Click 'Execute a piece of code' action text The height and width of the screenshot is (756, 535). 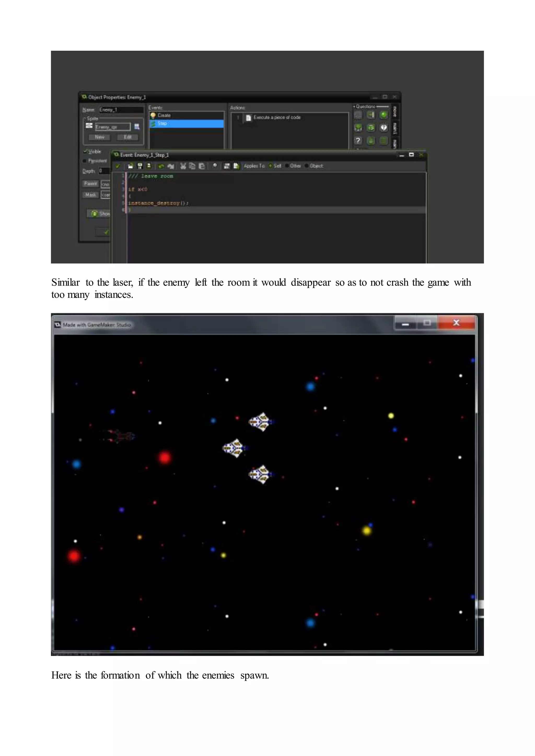pyautogui.click(x=277, y=117)
